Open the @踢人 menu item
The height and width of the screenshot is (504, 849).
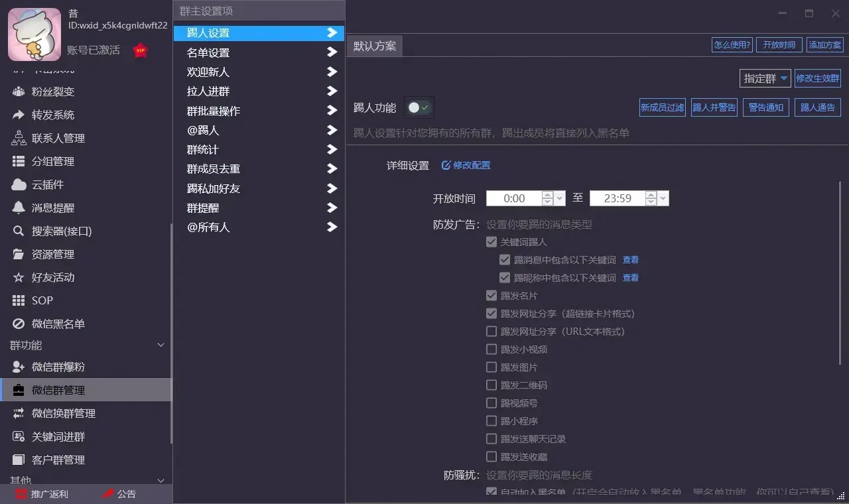tap(259, 131)
